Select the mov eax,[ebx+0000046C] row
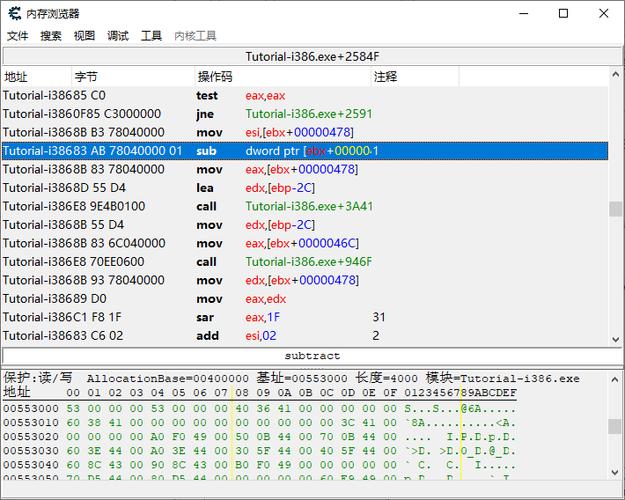The height and width of the screenshot is (500, 625). pos(305,243)
